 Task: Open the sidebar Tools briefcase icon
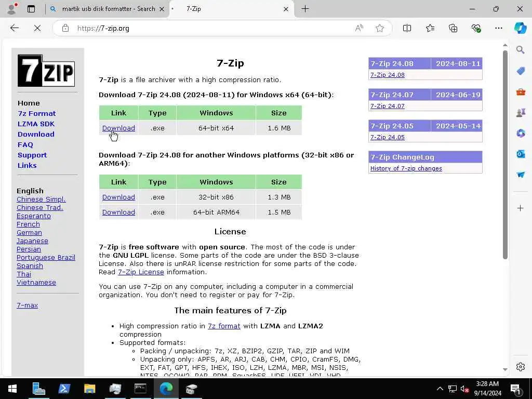pyautogui.click(x=521, y=91)
